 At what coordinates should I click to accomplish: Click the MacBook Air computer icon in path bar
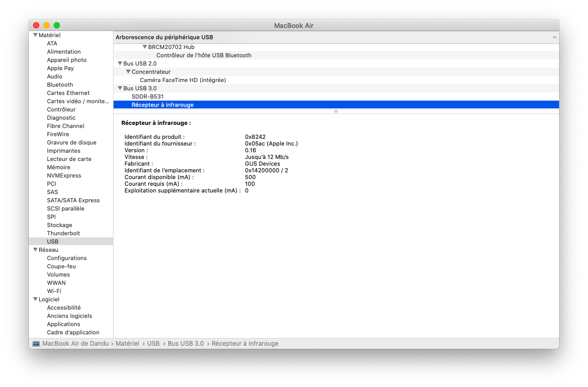[36, 344]
